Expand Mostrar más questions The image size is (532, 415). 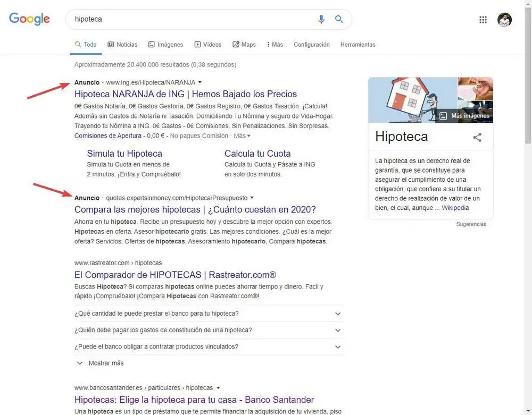point(100,363)
